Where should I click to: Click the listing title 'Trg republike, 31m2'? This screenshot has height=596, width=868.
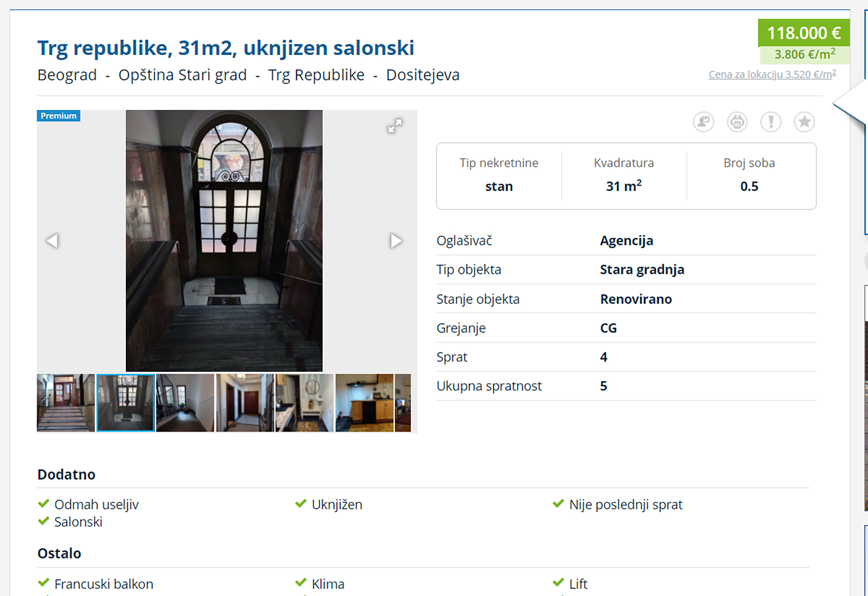(226, 48)
